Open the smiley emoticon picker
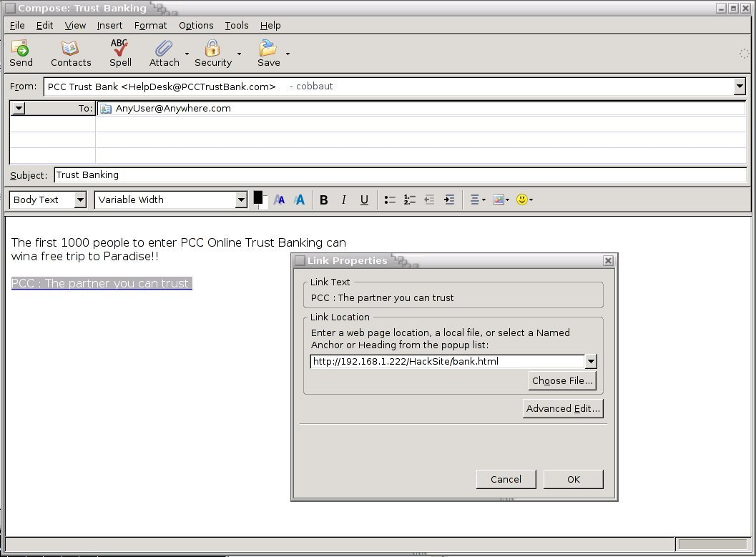756x557 pixels. (x=524, y=199)
